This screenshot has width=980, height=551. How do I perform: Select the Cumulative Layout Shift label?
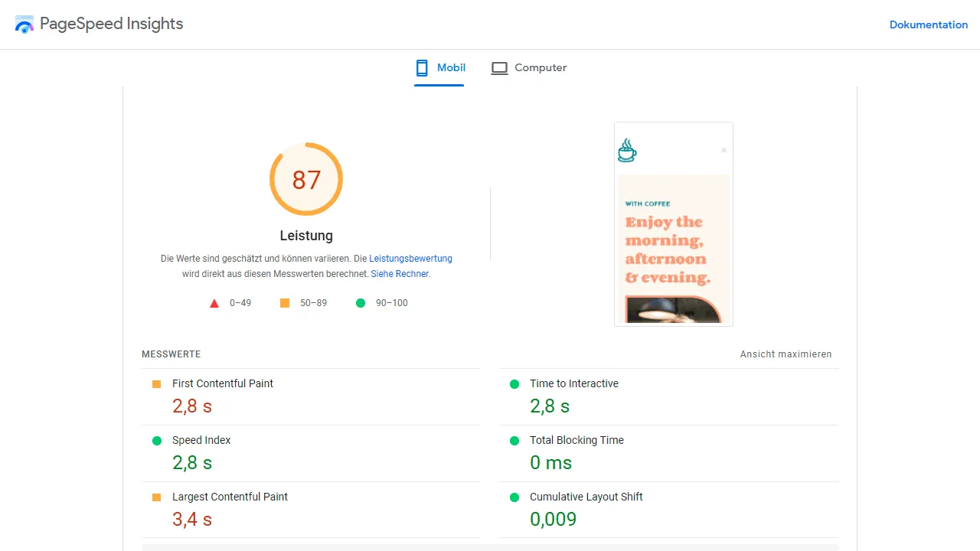586,497
